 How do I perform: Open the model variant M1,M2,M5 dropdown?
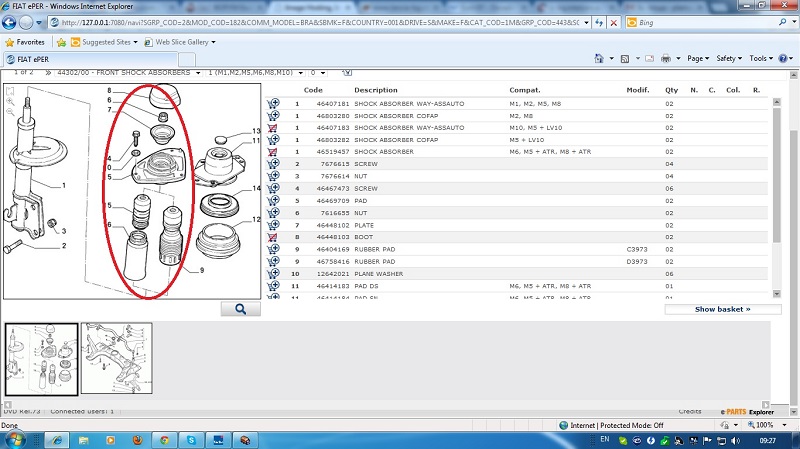click(300, 73)
